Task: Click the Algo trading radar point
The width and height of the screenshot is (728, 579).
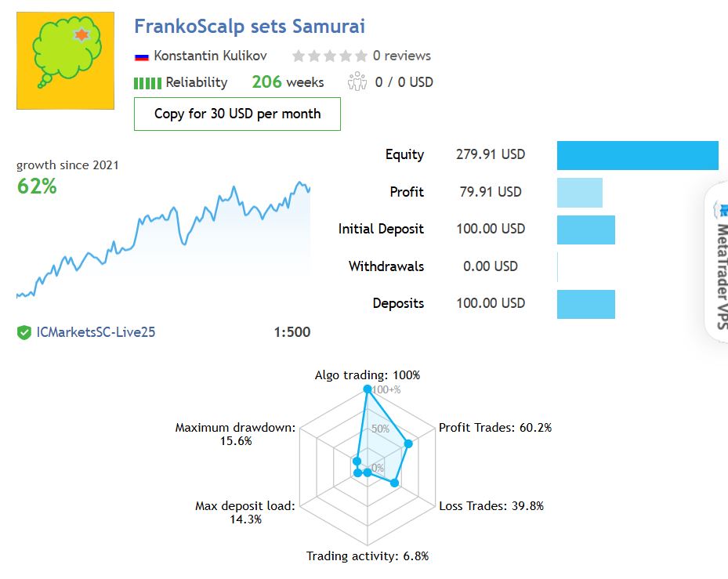Action: (367, 389)
